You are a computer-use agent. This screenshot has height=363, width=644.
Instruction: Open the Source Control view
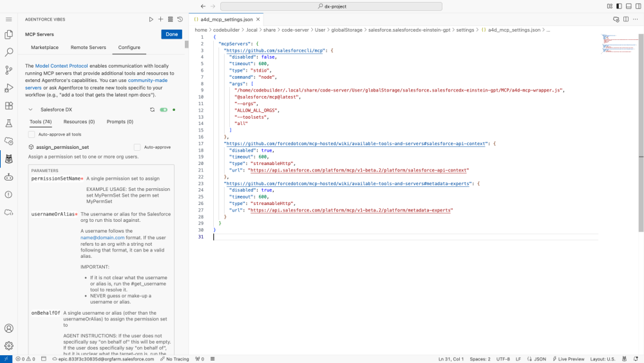tap(8, 70)
